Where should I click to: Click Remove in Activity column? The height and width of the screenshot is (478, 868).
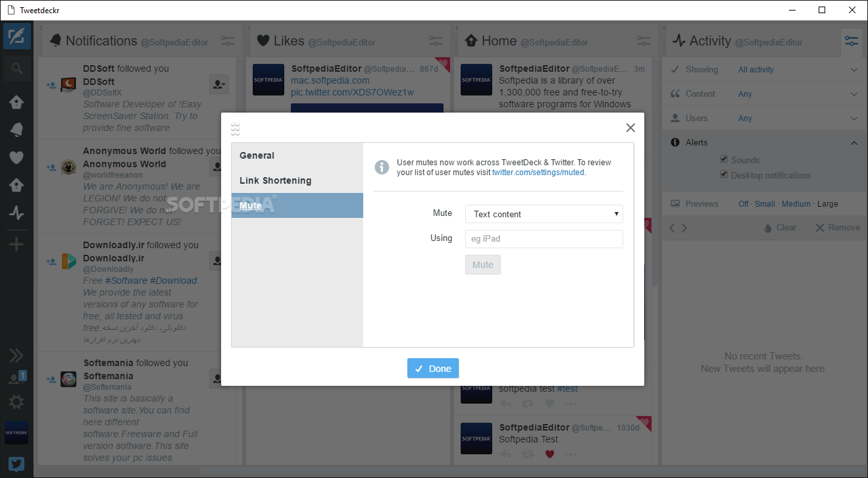click(838, 228)
